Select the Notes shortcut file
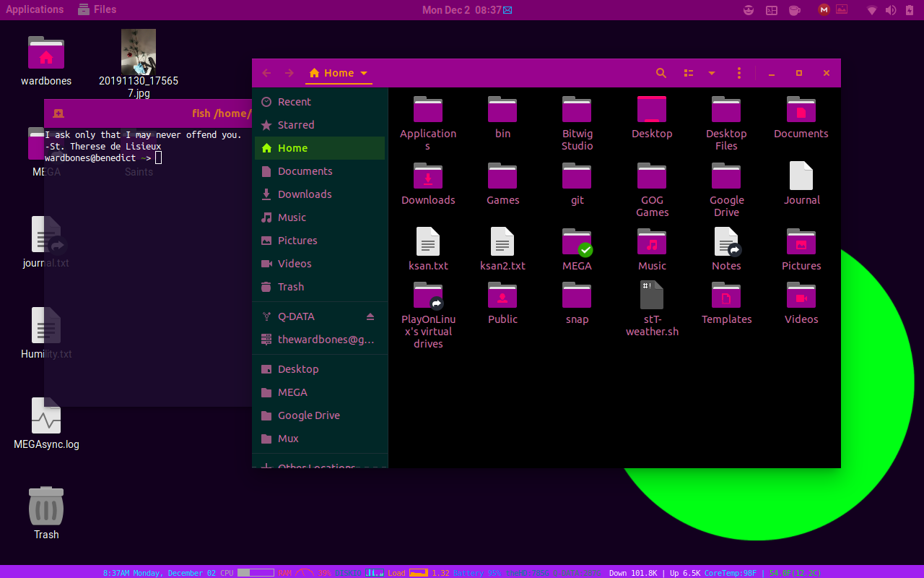 pyautogui.click(x=726, y=249)
